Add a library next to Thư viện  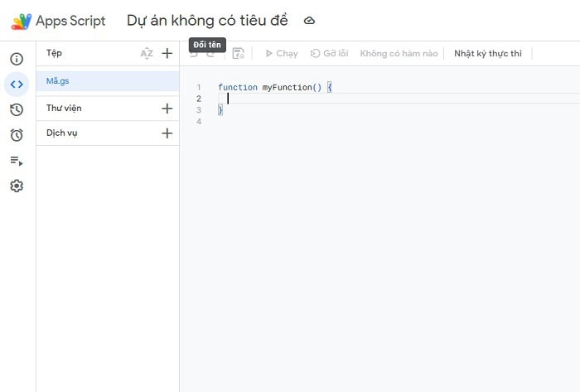167,108
